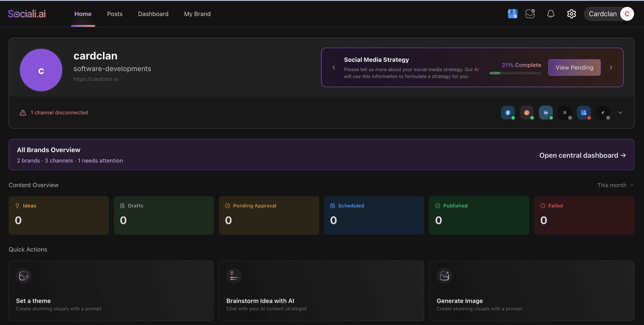Select the Threads channel icon
644x325 pixels.
[565, 112]
